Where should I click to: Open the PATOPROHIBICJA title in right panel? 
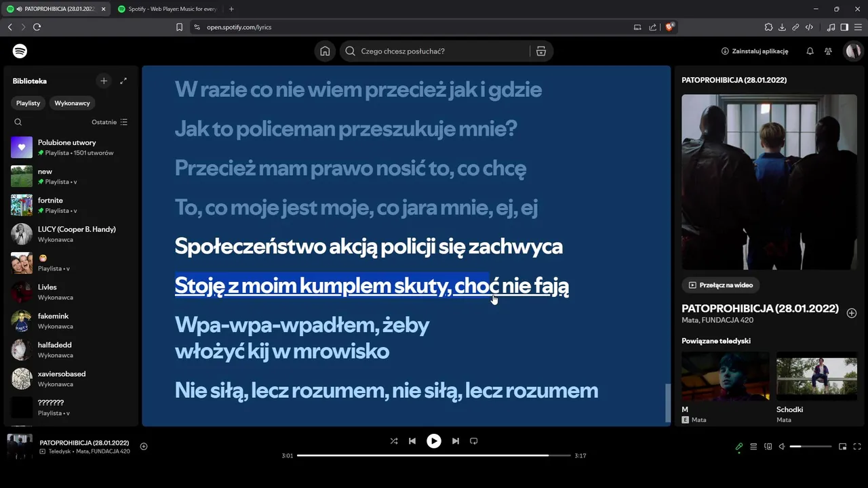click(x=760, y=308)
